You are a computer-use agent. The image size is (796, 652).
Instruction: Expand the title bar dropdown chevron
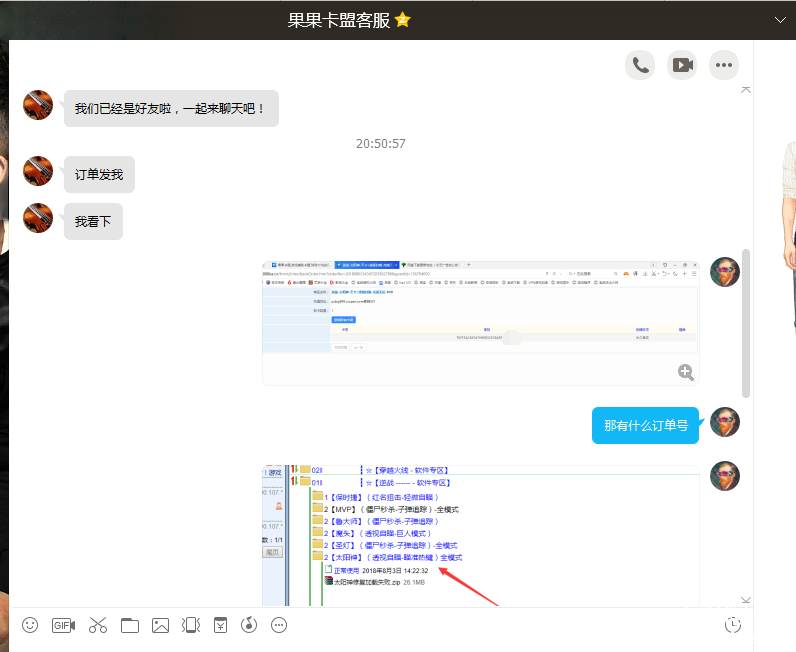point(781,20)
